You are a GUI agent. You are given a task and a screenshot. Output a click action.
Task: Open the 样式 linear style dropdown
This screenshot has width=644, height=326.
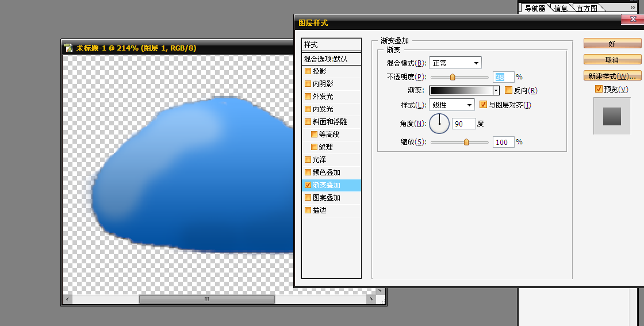[452, 105]
